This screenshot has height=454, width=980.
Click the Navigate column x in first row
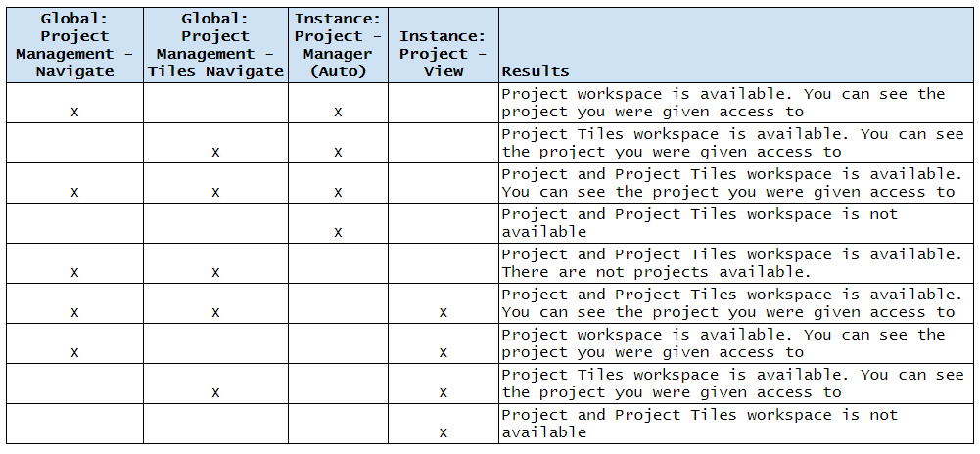[x=74, y=112]
